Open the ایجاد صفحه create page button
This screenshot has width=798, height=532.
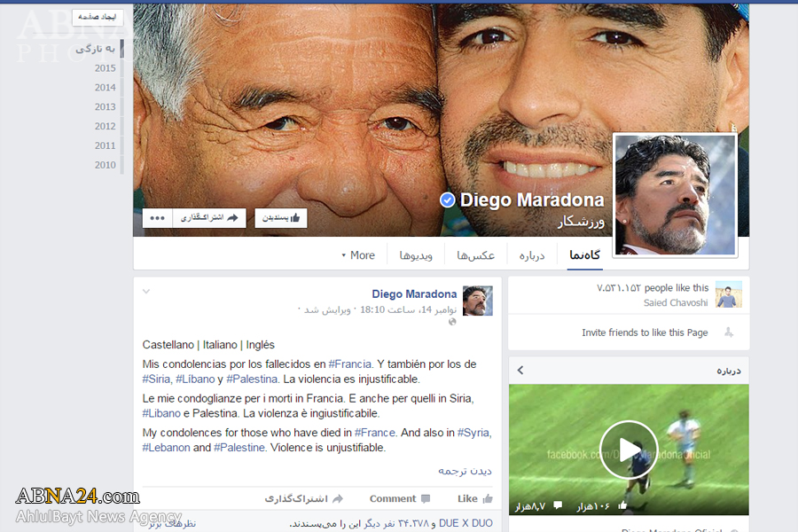coord(98,17)
